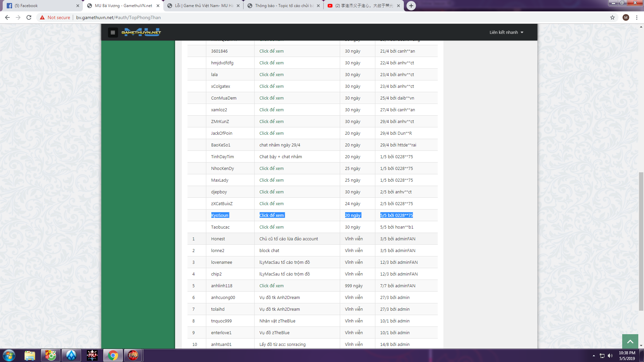Click the Not secure site info
The height and width of the screenshot is (362, 644).
click(55, 17)
